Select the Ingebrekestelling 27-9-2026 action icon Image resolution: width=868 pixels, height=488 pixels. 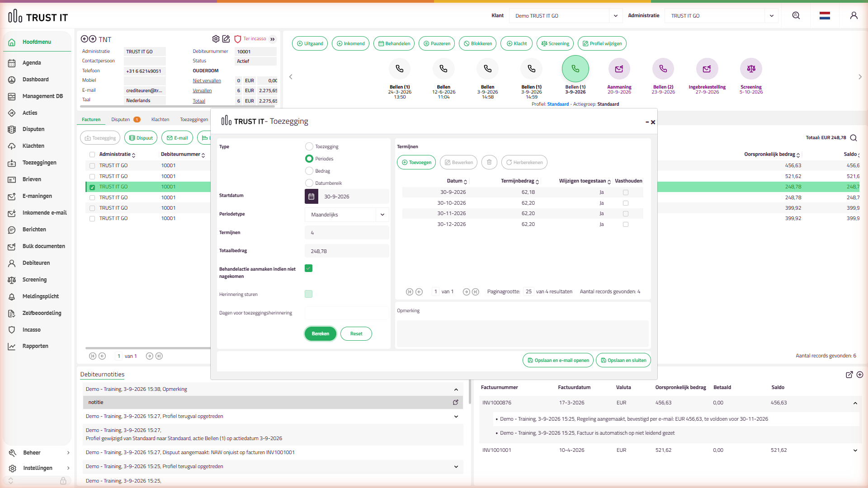(707, 69)
